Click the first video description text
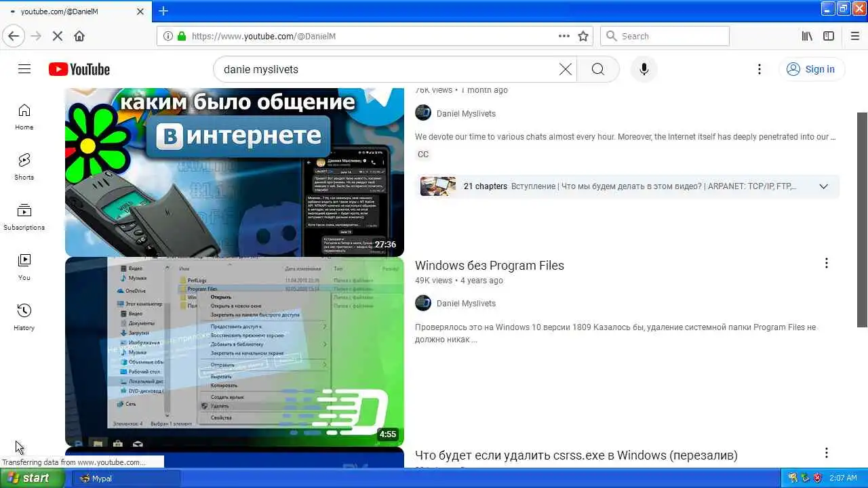The image size is (868, 488). pyautogui.click(x=625, y=137)
